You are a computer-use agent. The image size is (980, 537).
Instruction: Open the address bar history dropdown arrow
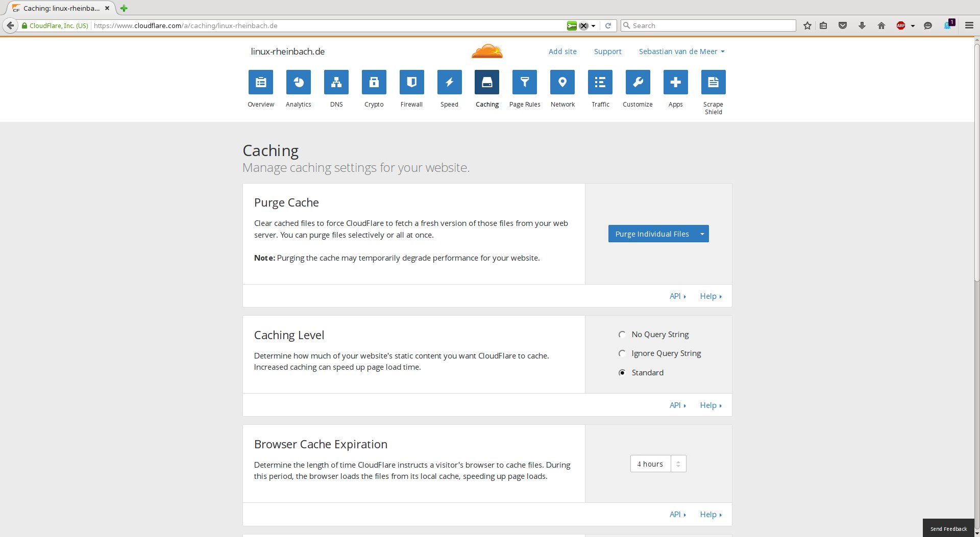tap(594, 25)
